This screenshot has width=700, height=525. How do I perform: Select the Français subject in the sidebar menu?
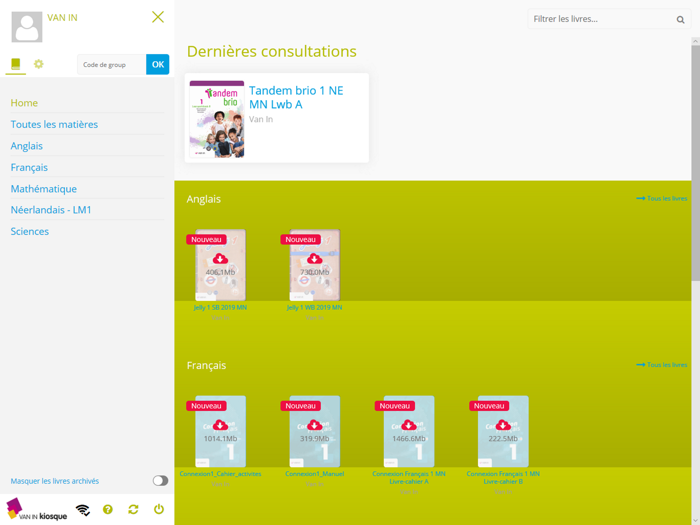click(29, 167)
